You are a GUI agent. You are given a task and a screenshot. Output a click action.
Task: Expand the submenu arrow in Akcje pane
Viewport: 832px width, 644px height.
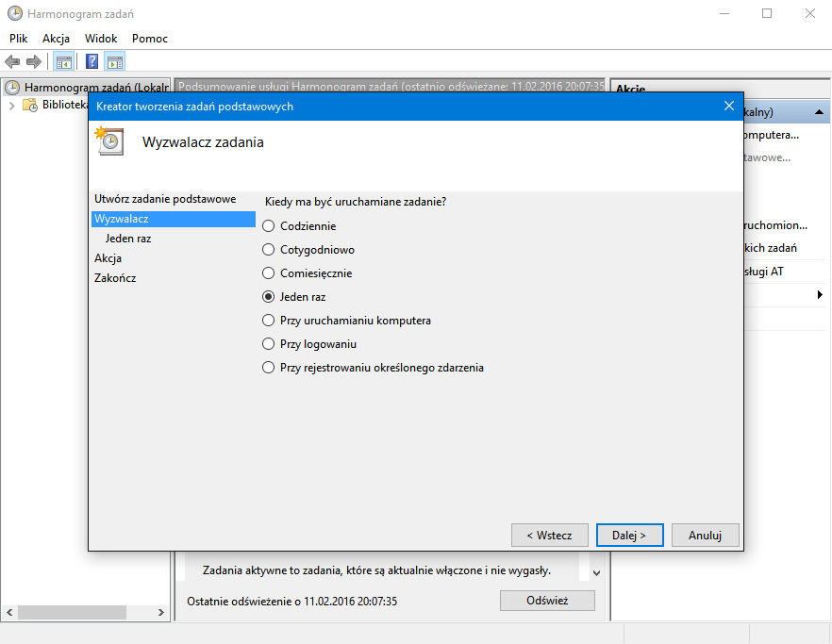819,295
